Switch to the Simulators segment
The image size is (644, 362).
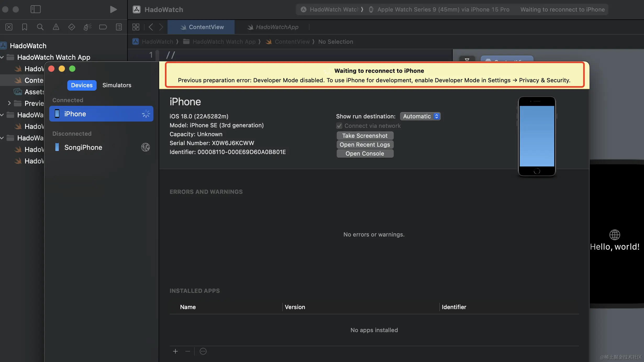point(117,85)
